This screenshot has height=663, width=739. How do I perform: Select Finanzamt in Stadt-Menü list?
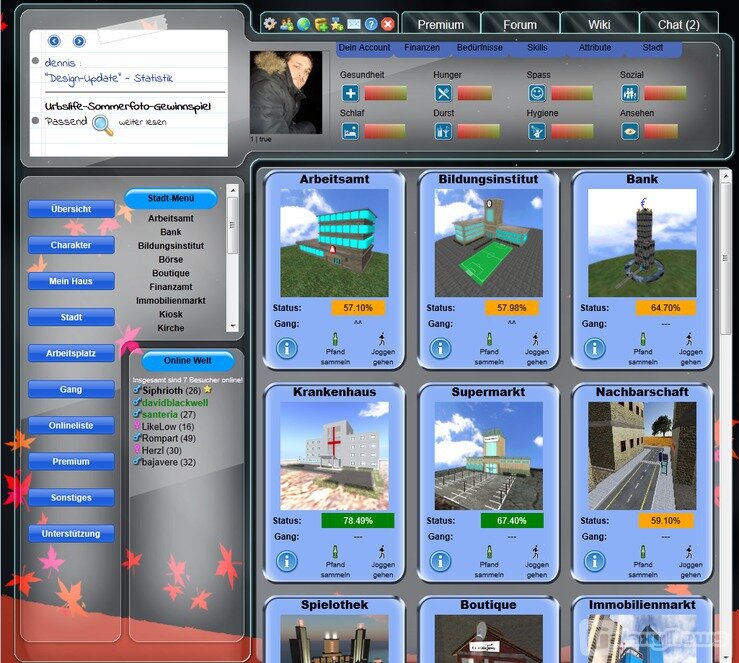coord(171,287)
